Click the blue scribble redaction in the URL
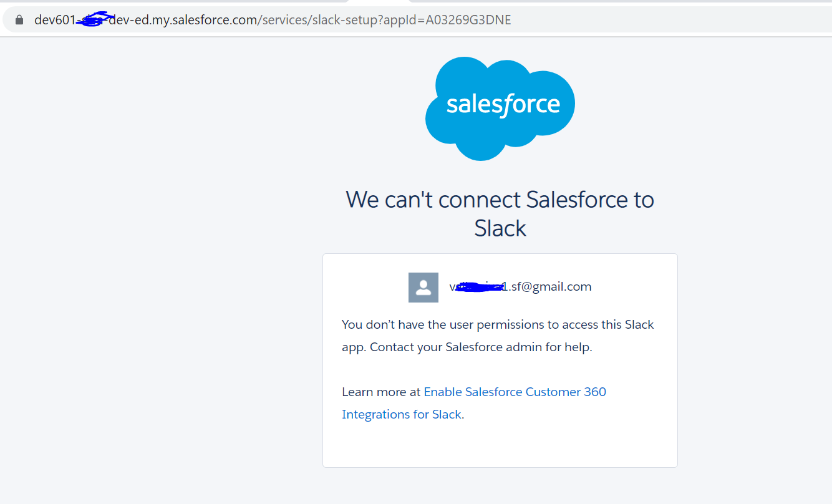This screenshot has width=832, height=504. click(x=90, y=21)
